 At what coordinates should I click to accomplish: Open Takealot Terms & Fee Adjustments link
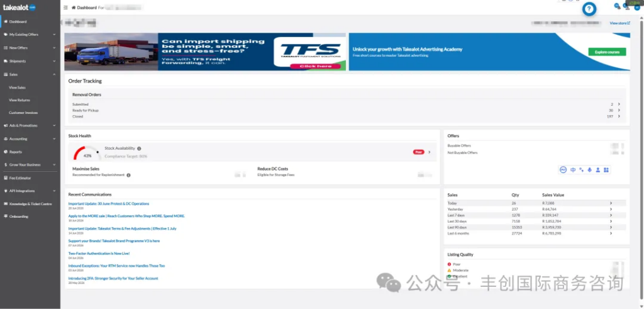(x=123, y=228)
